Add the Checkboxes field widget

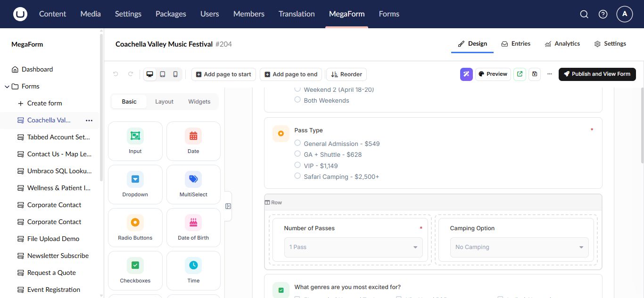[135, 271]
